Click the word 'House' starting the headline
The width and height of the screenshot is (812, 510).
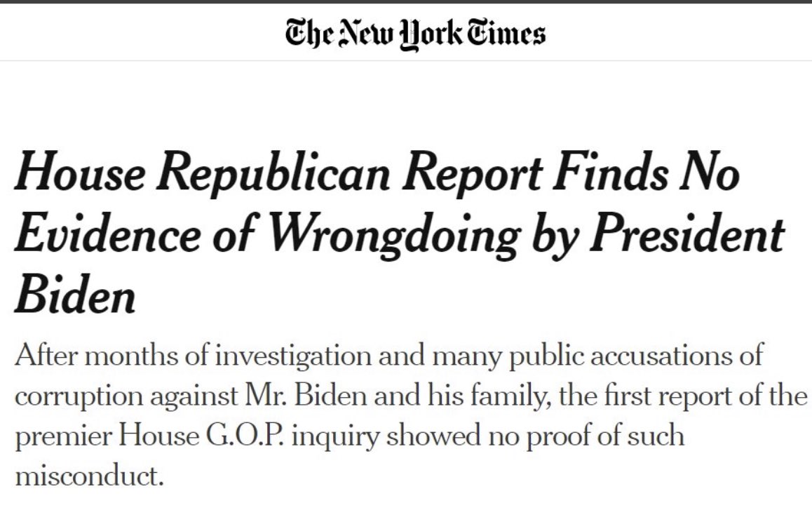click(x=80, y=172)
